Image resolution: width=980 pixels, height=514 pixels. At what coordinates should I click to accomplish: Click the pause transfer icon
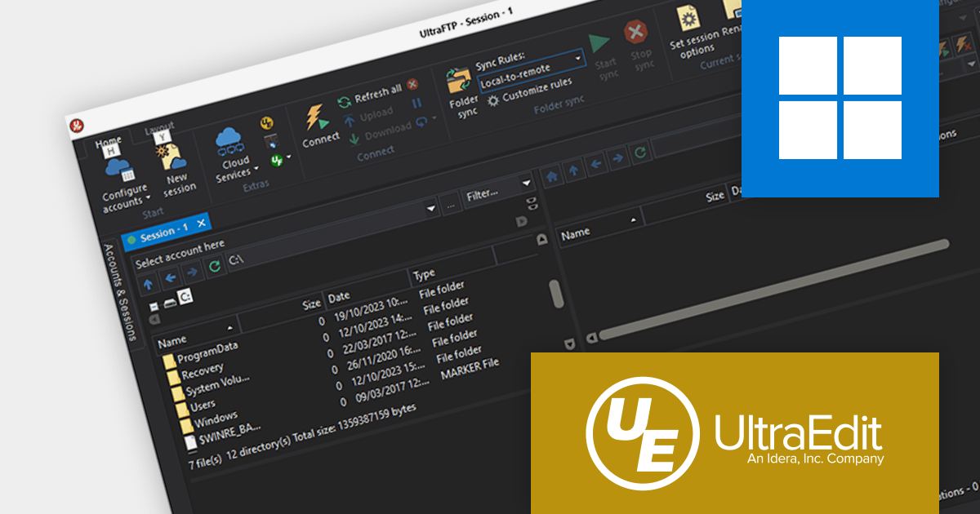[416, 103]
